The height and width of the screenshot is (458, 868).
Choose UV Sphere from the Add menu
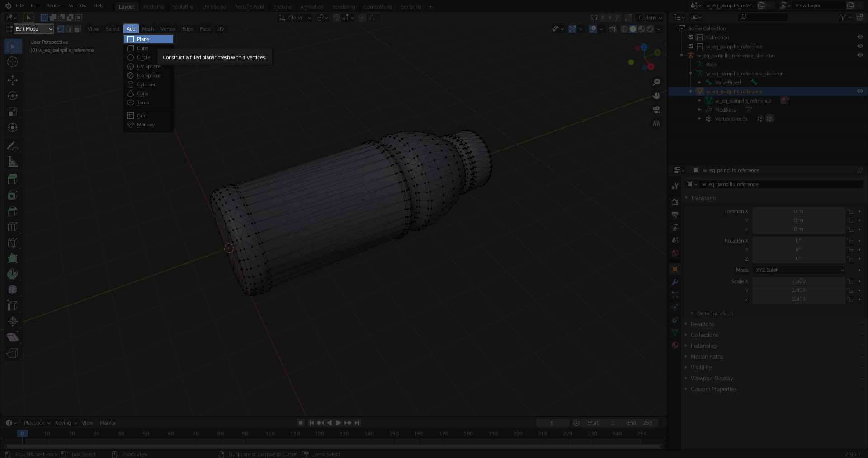[x=148, y=66]
